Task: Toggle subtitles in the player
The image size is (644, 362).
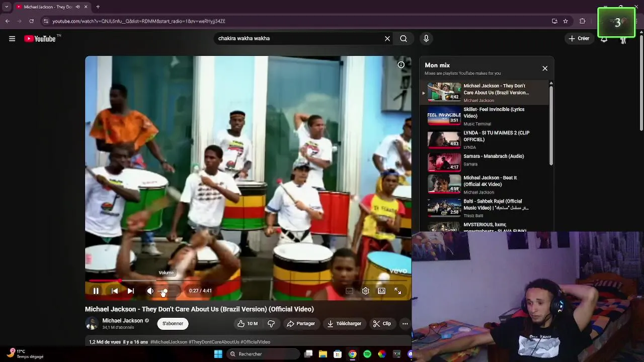Action: [349, 291]
